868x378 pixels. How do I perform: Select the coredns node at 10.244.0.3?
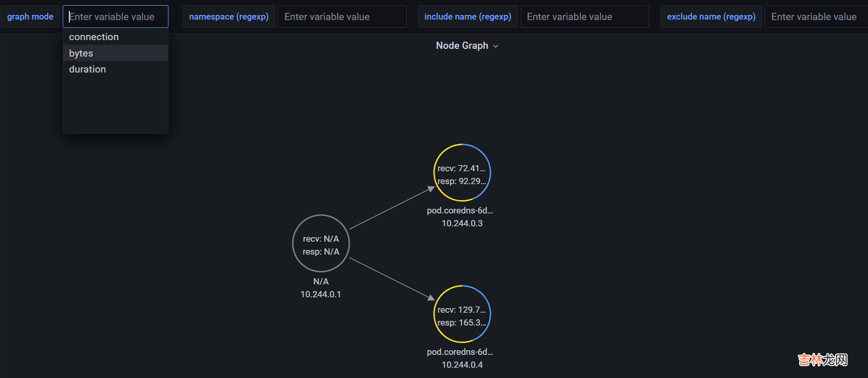point(462,172)
